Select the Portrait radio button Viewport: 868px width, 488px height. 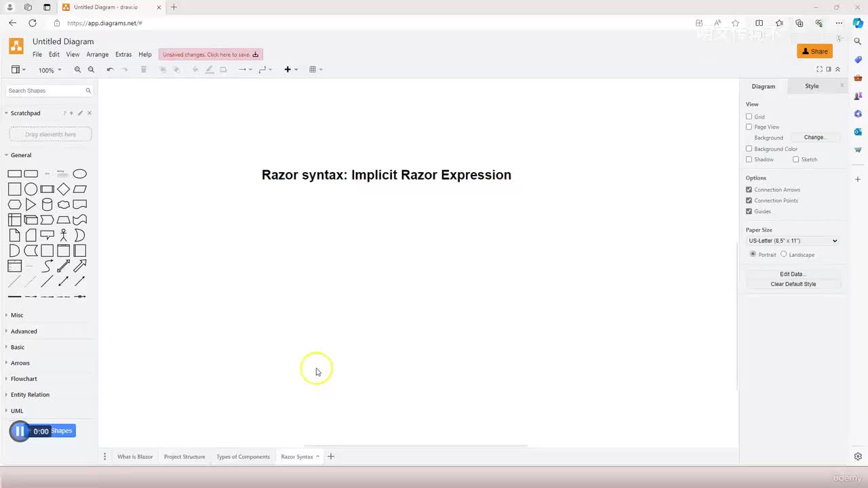(x=753, y=254)
